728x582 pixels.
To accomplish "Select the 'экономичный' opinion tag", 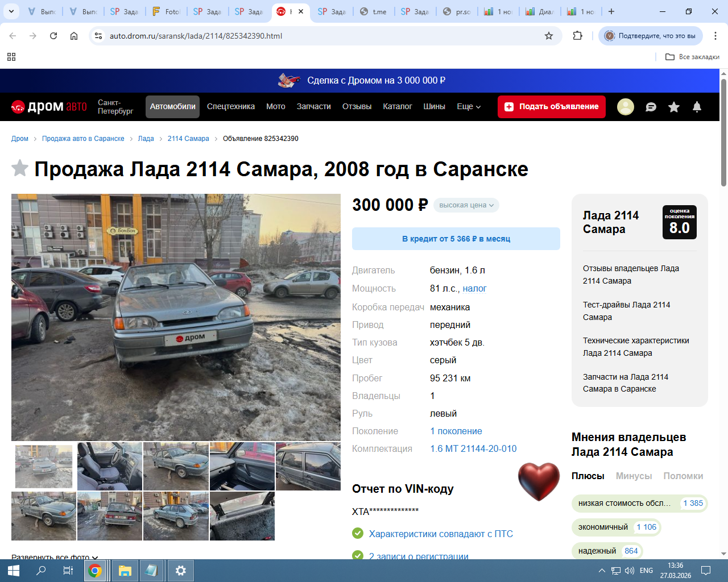I will point(617,527).
